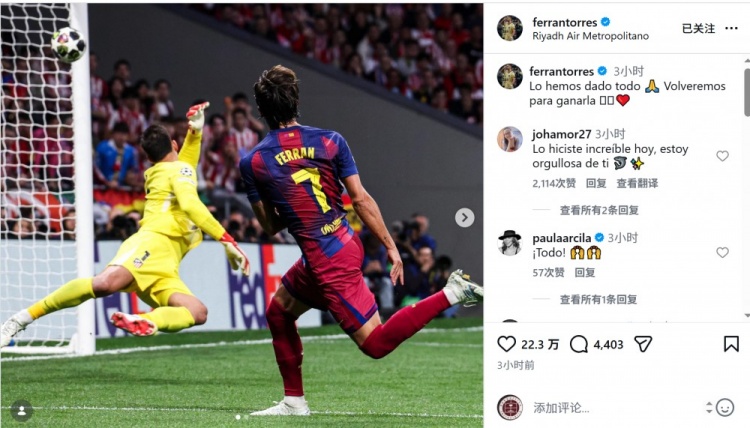The height and width of the screenshot is (428, 750).
Task: Open comments via speech bubble icon
Action: [x=579, y=344]
